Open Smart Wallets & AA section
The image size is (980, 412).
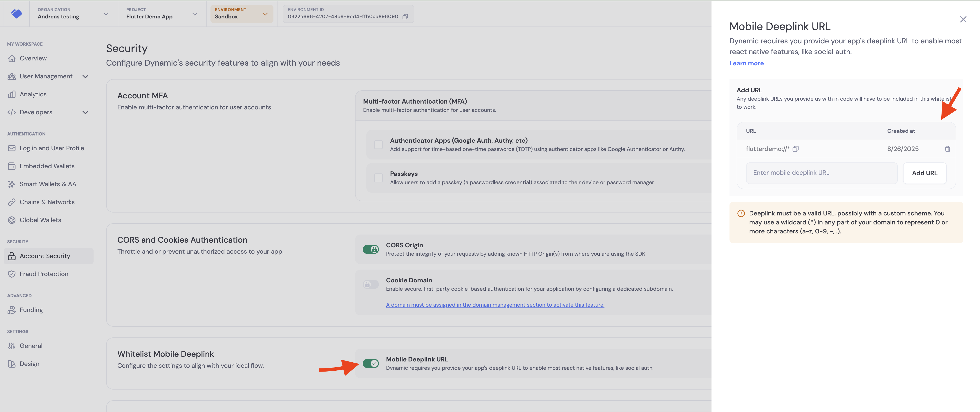47,184
